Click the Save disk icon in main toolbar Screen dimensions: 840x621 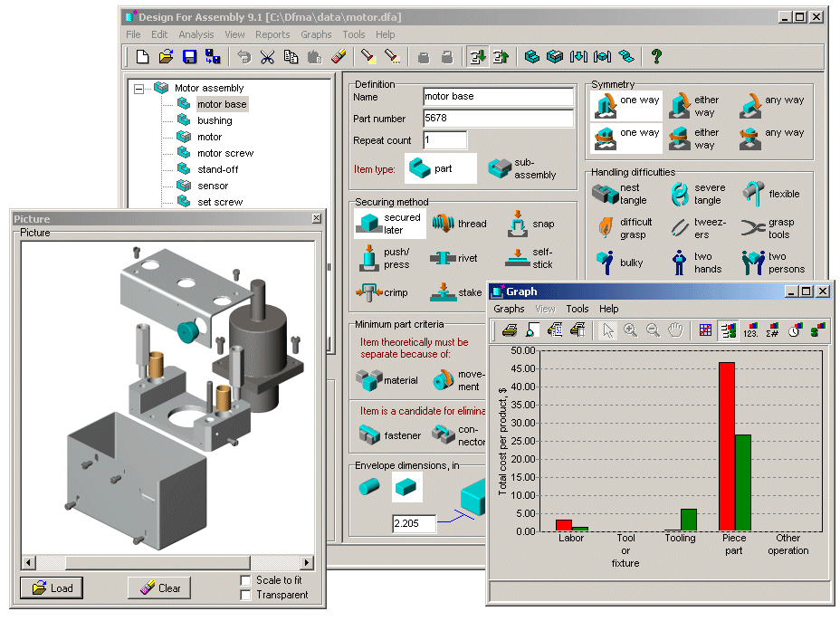pyautogui.click(x=189, y=57)
